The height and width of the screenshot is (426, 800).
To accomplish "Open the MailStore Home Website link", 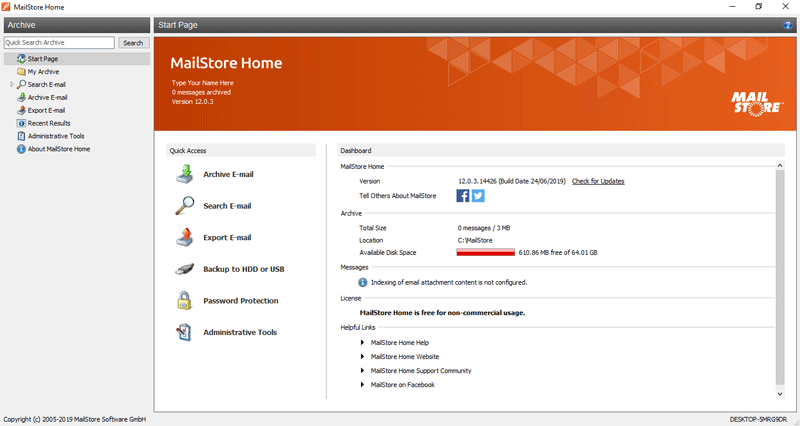I will 405,357.
